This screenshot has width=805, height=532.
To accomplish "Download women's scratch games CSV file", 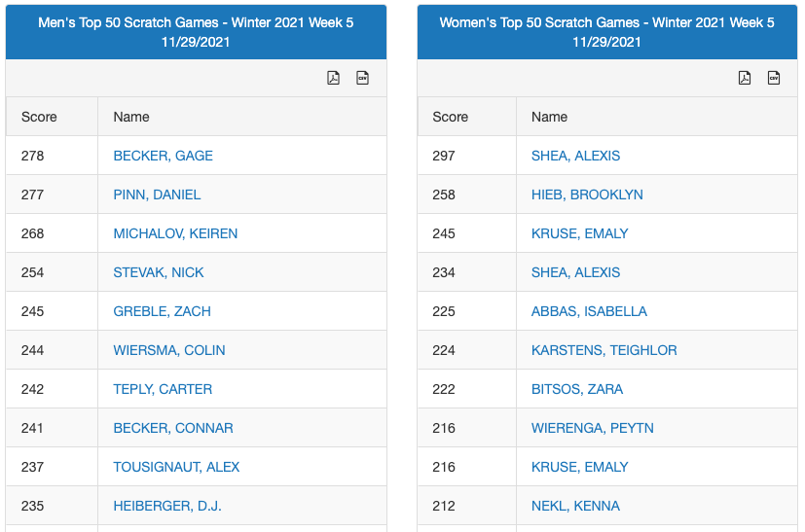I will coord(774,78).
